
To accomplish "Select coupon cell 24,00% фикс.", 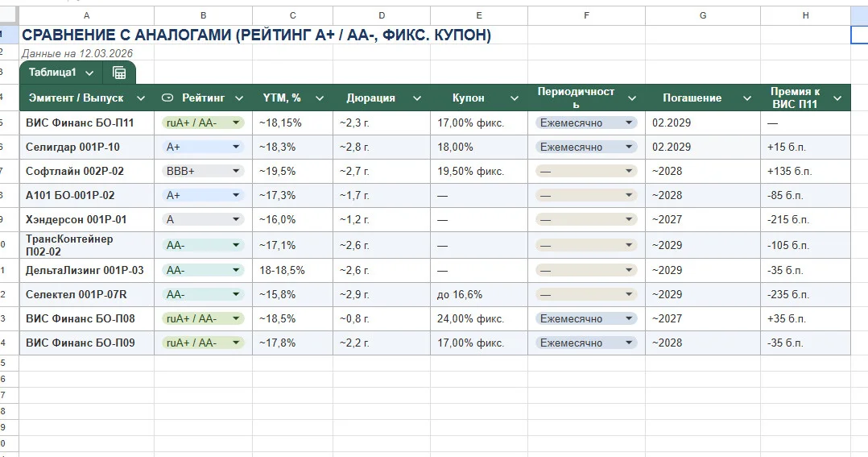I will [479, 318].
